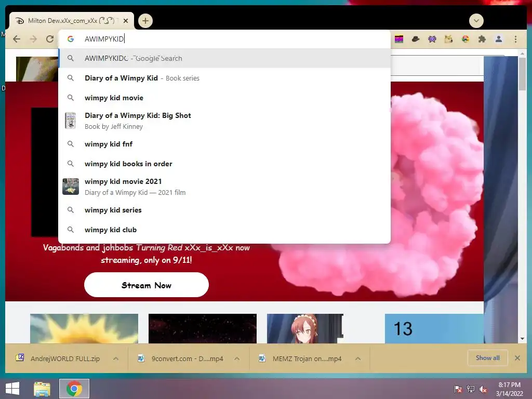The image size is (532, 399).
Task: Click the Big Shot book cover thumbnail
Action: 71,121
